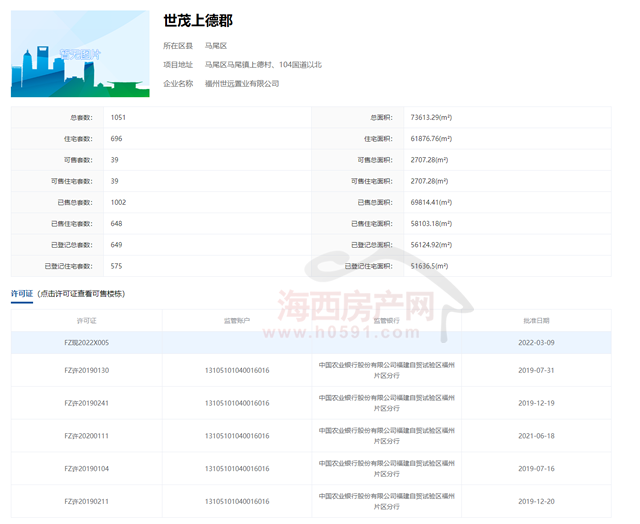Click the 批准日期 column header
The image size is (640, 524).
536,321
